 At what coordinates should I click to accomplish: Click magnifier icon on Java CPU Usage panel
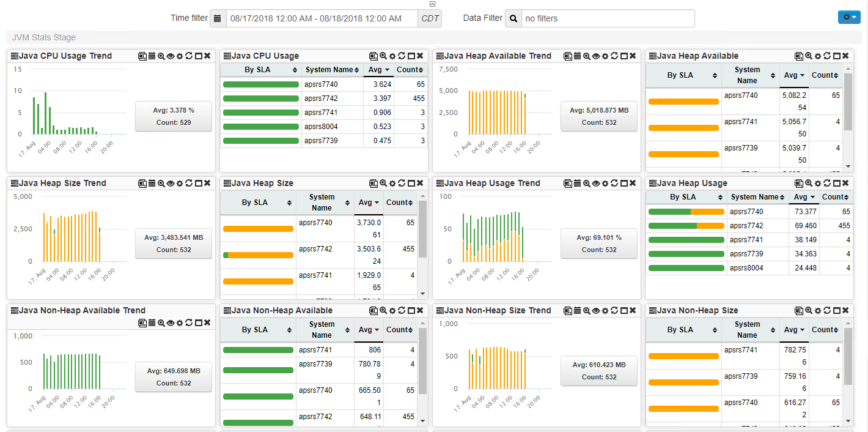pyautogui.click(x=383, y=56)
